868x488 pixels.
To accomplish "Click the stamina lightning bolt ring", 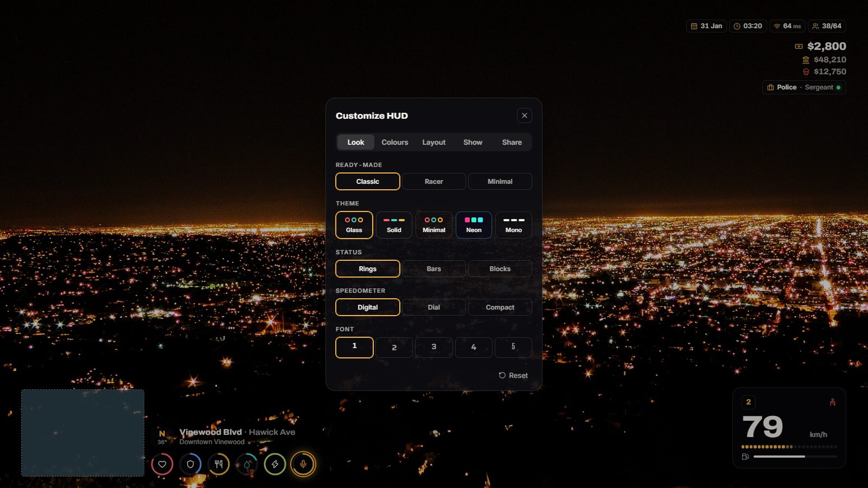I will point(275,464).
